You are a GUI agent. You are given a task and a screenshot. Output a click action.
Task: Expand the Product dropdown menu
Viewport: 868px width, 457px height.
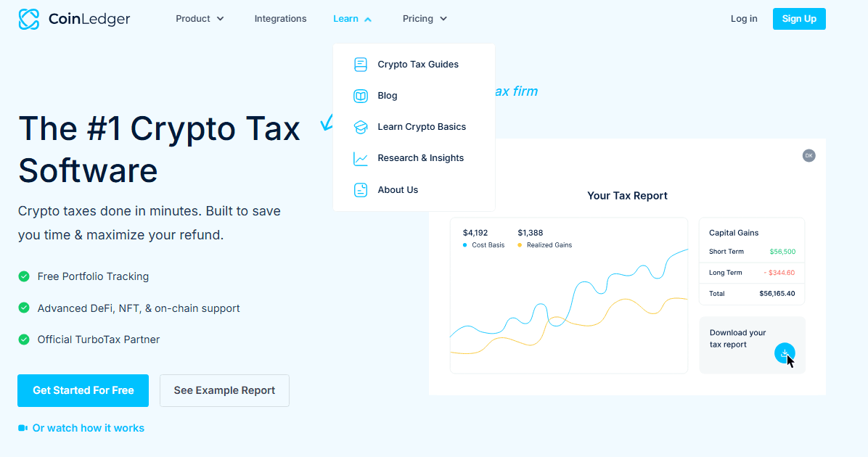pos(200,19)
